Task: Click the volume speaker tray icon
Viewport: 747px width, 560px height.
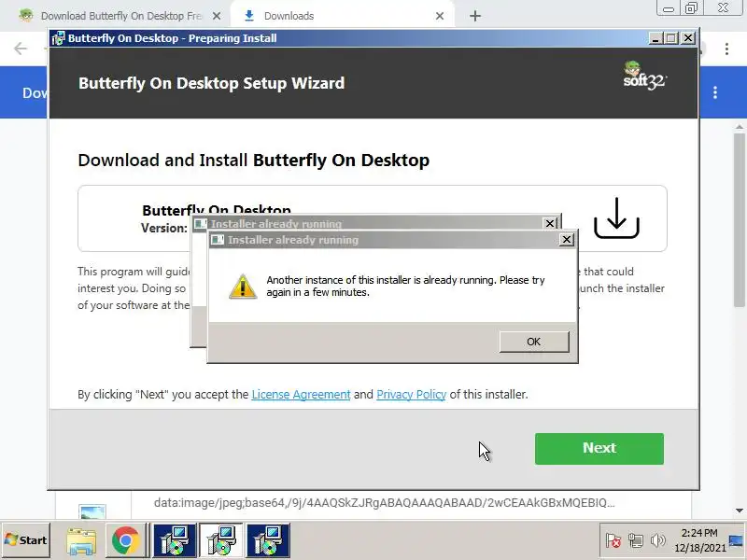Action: [658, 540]
